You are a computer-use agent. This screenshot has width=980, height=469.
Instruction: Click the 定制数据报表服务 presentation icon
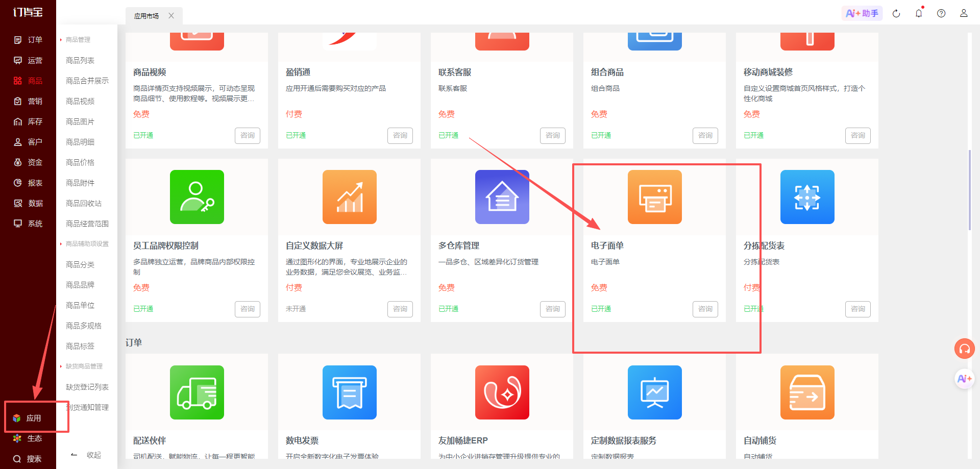coord(655,392)
